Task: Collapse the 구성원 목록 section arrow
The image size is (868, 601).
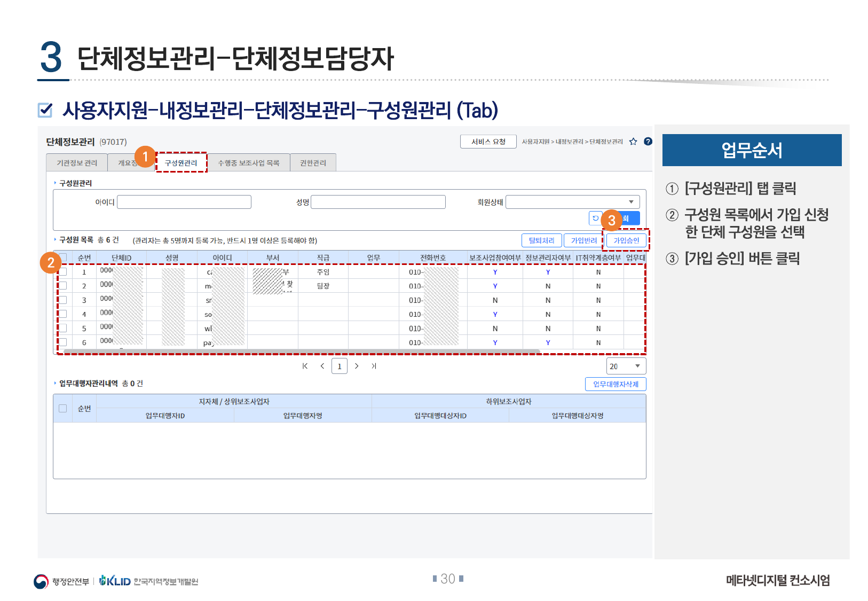Action: click(x=55, y=240)
